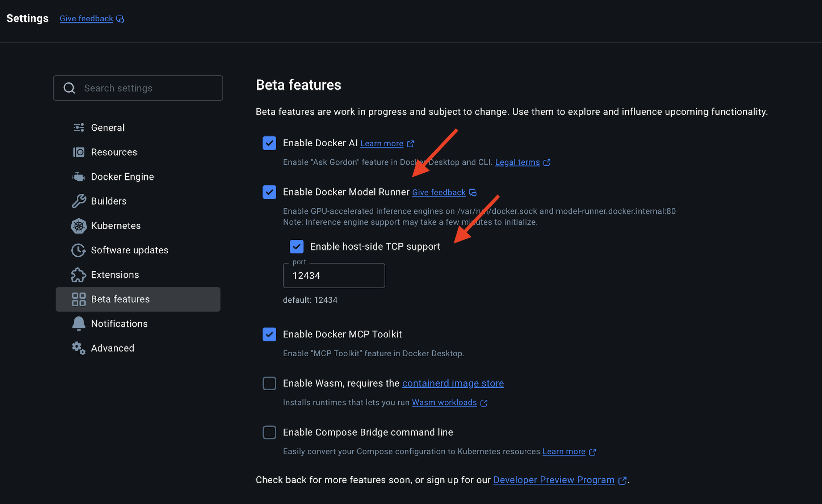Click the port number input field
The width and height of the screenshot is (822, 504).
point(334,276)
